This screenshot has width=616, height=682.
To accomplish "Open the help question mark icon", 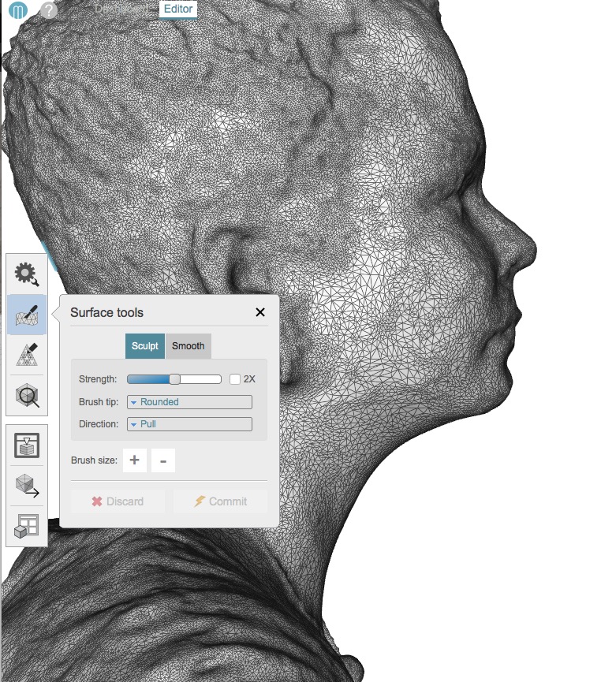I will [49, 10].
